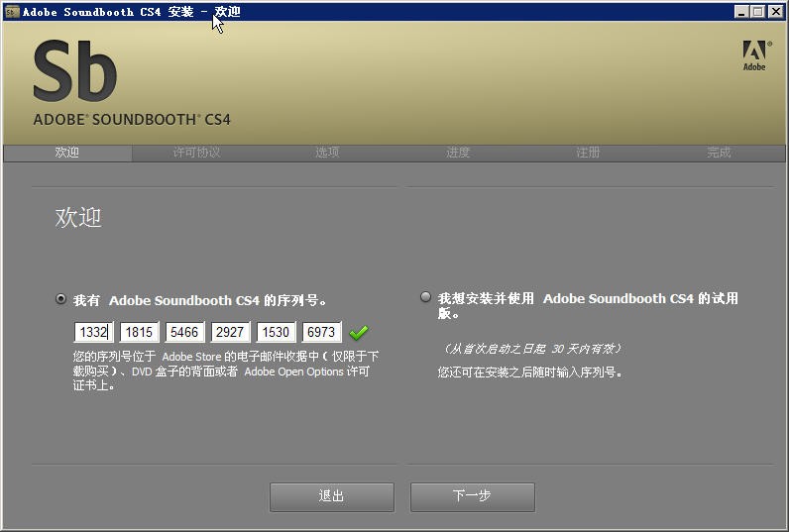The width and height of the screenshot is (789, 532).
Task: Minimize the Soundbooth installer window
Action: click(742, 12)
